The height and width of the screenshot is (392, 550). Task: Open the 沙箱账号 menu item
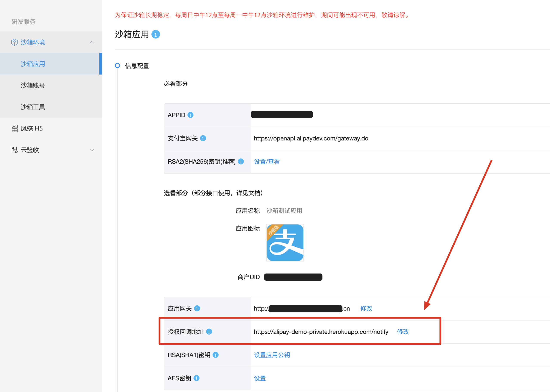[33, 85]
